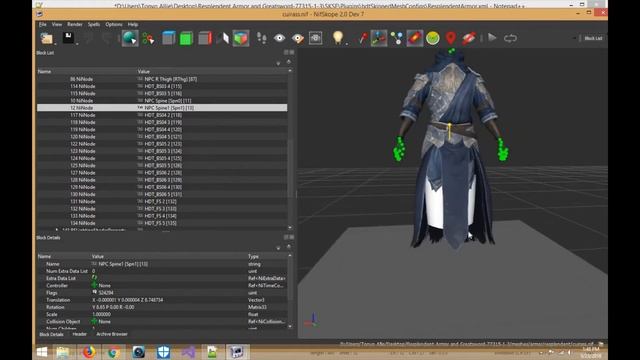This screenshot has height=360, width=640.
Task: Open the File menu
Action: click(42, 24)
